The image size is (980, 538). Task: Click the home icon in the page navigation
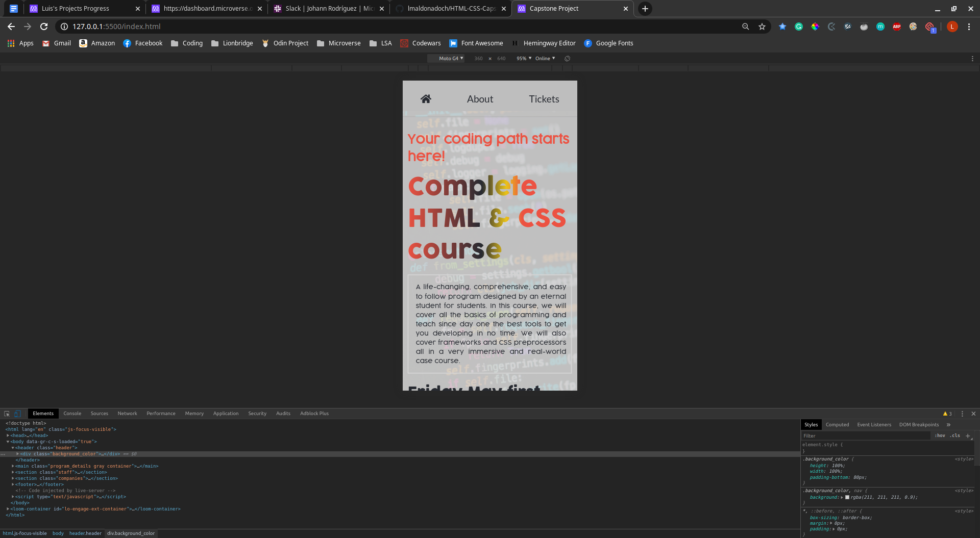tap(426, 99)
